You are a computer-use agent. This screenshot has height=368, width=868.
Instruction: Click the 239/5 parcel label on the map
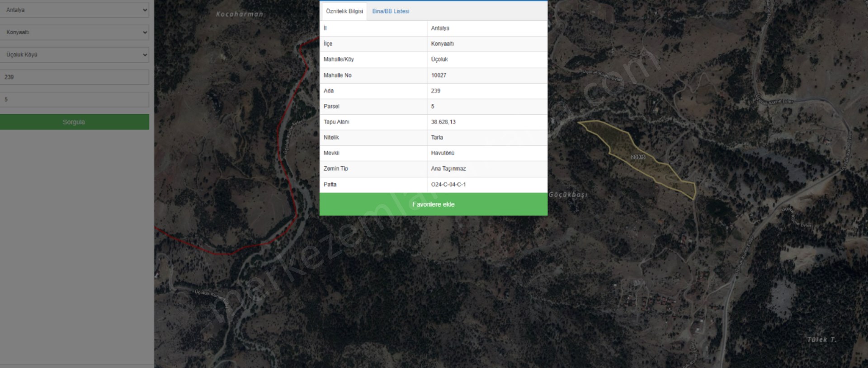pos(638,157)
